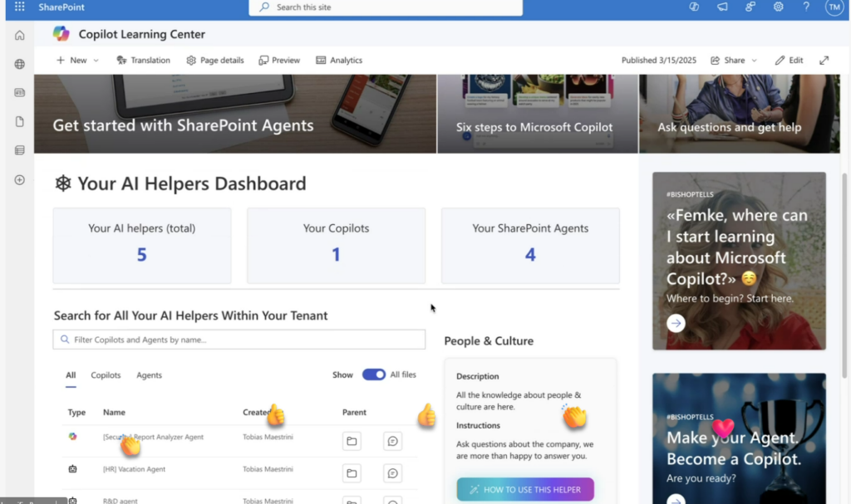851x504 pixels.
Task: Open chat for Security Report Analyzer Agent
Action: coord(392,441)
